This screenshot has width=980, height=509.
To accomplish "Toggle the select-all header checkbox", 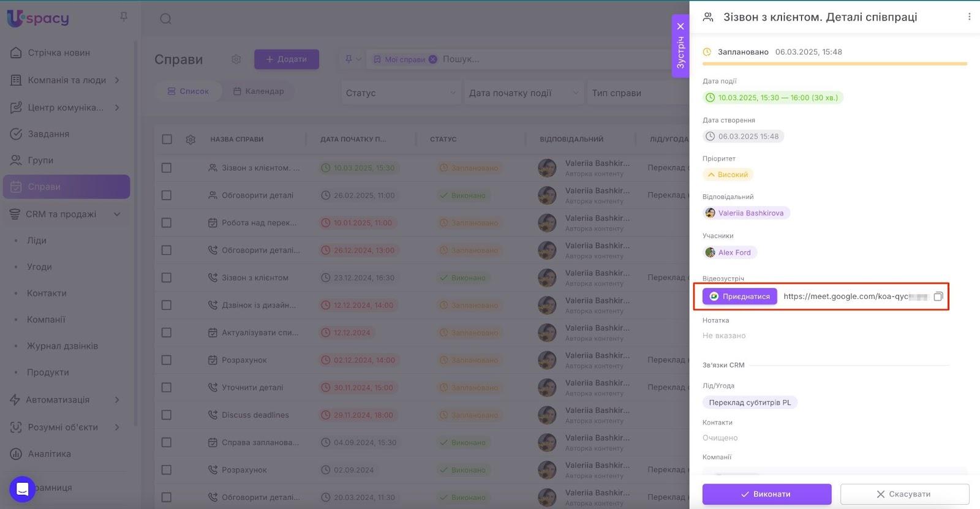I will click(x=167, y=139).
